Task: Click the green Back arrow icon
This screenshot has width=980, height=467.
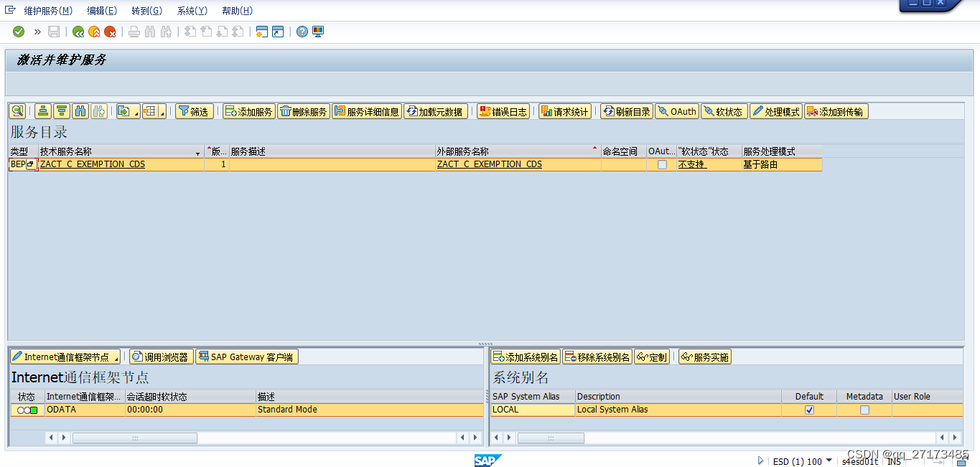Action: 78,32
